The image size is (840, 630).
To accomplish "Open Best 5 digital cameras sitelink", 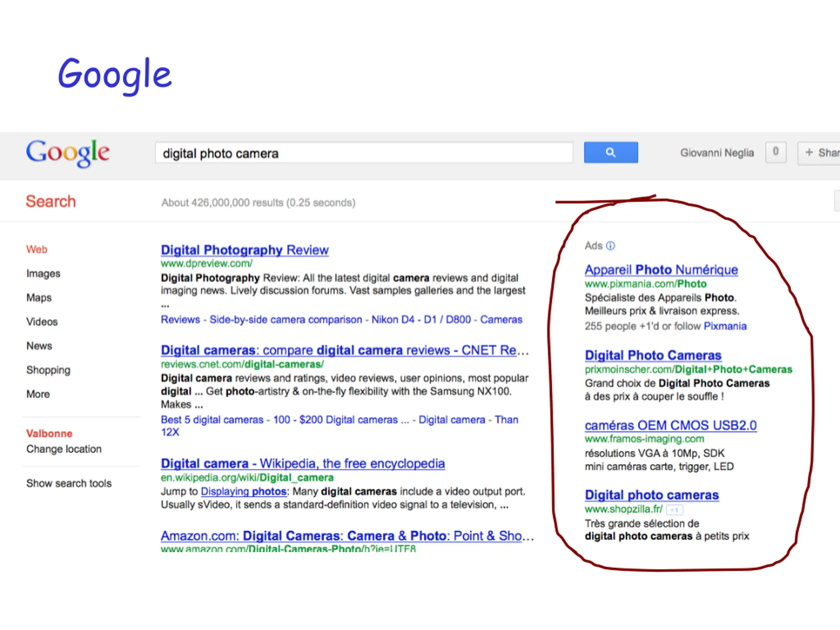I will point(212,420).
